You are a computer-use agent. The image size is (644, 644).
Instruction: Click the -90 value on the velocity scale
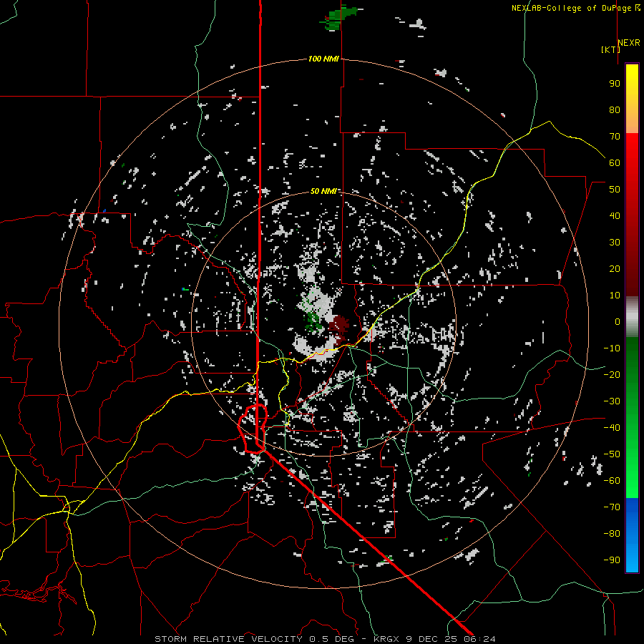[x=612, y=560]
